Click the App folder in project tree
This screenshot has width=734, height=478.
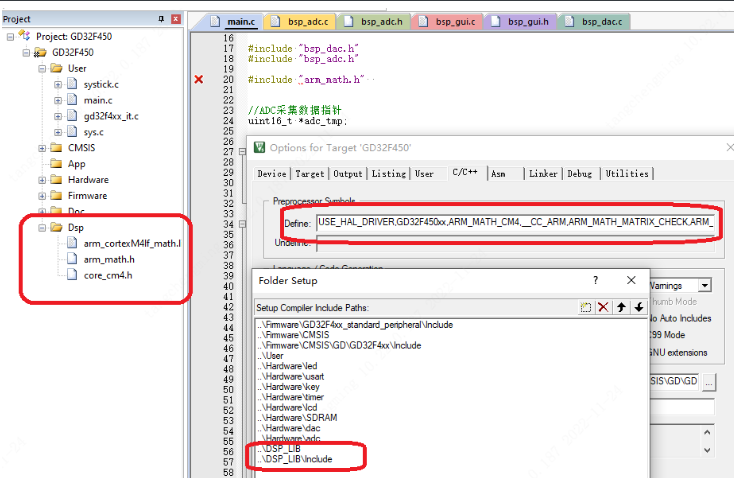[x=76, y=164]
